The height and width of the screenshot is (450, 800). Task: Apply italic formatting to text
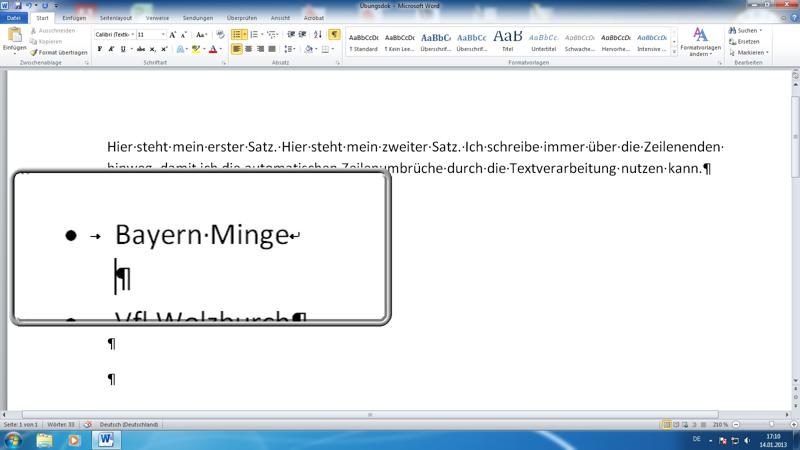(111, 49)
